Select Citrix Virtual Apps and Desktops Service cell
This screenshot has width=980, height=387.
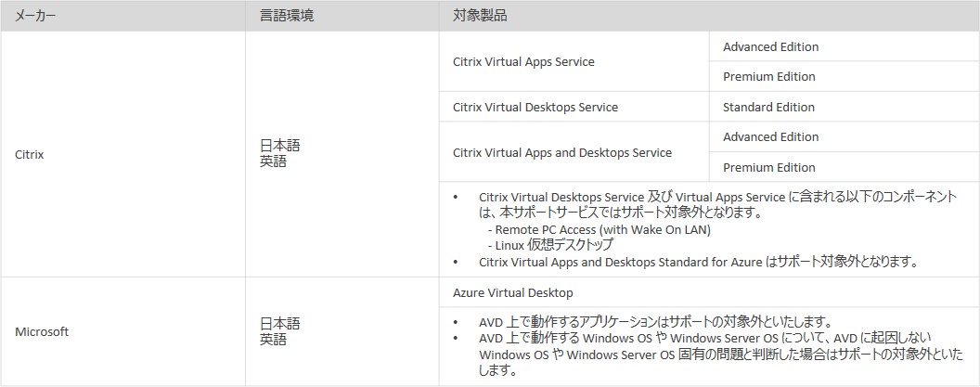pos(561,152)
